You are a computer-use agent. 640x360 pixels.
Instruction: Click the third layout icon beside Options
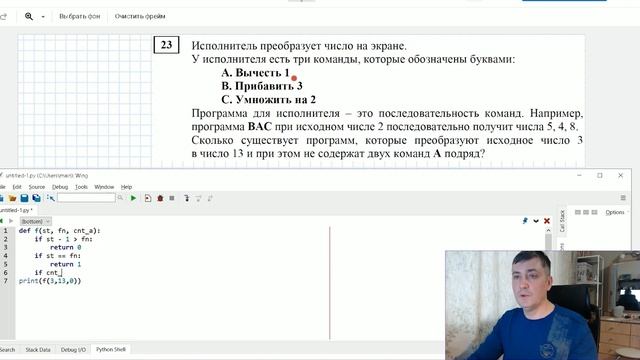[594, 212]
